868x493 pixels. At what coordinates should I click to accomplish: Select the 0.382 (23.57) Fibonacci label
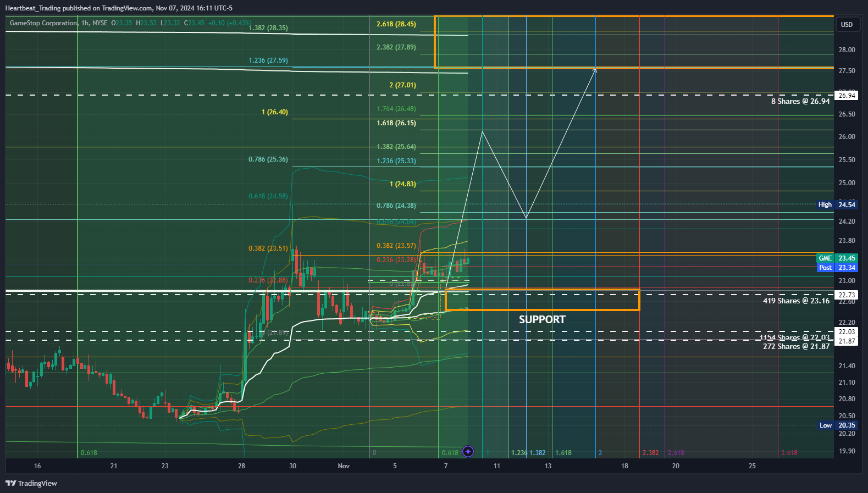click(x=396, y=246)
